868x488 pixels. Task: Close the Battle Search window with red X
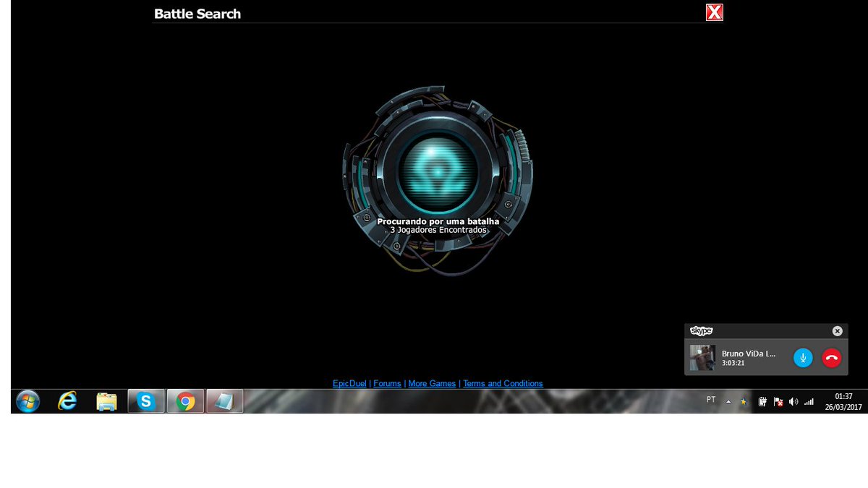pyautogui.click(x=715, y=12)
